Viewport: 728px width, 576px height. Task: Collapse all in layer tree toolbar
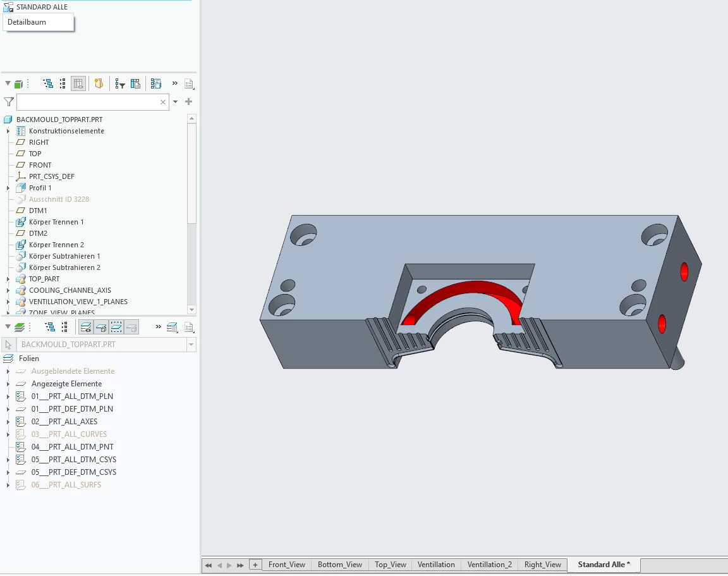(x=64, y=327)
